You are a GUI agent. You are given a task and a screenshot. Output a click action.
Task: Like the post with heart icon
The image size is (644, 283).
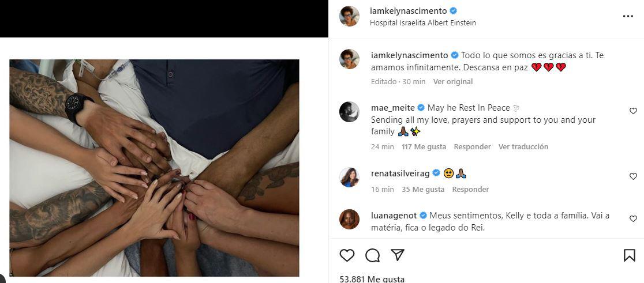click(x=347, y=255)
